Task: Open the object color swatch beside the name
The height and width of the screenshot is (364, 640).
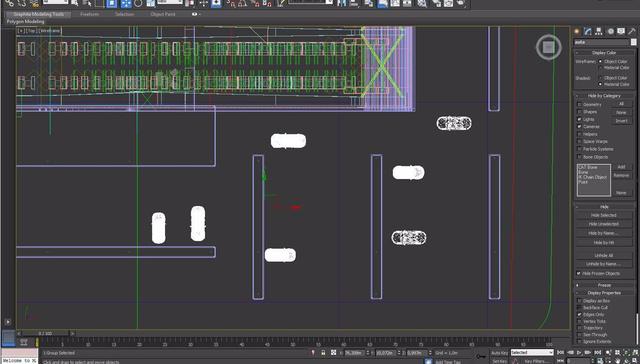Action: [633, 42]
